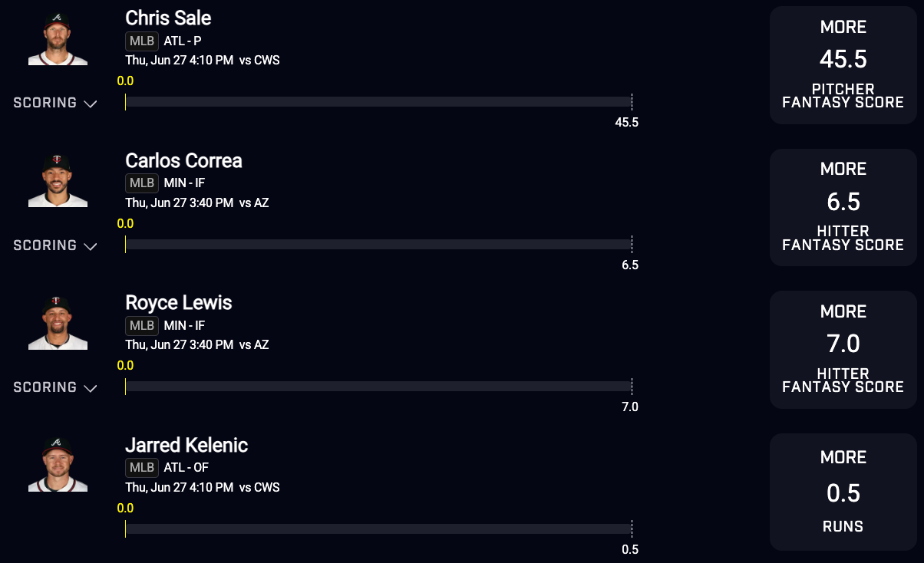Click Chris Sale's fantasy score progress bar
Screen dimensions: 924x563
(x=378, y=102)
